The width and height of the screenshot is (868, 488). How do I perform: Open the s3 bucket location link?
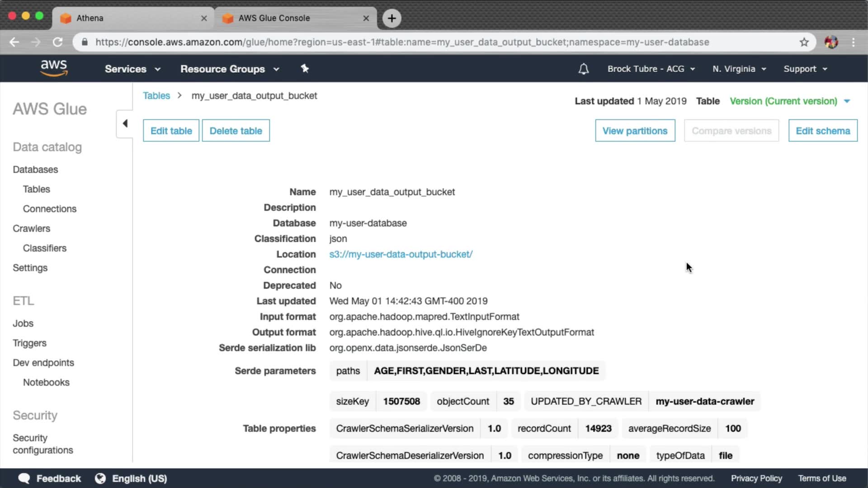point(401,254)
